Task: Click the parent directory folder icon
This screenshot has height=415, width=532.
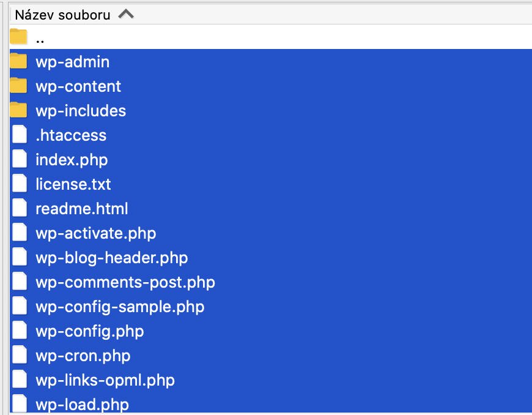Action: (x=18, y=37)
